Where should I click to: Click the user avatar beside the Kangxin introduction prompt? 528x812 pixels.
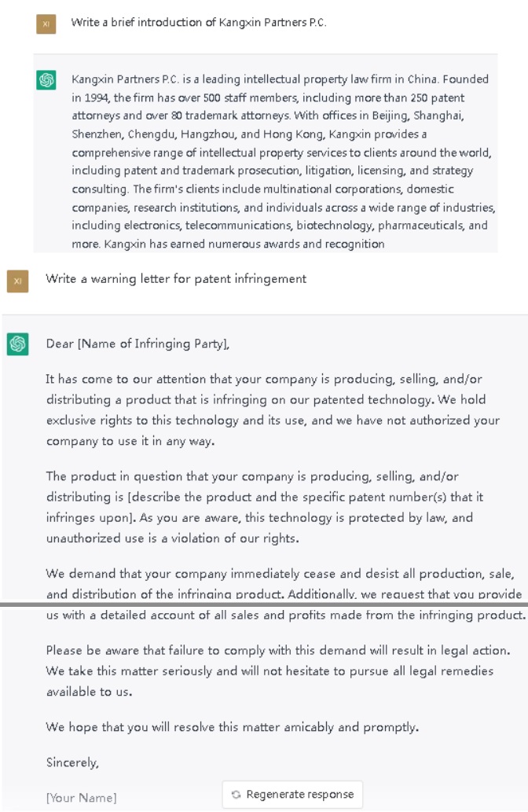[46, 24]
